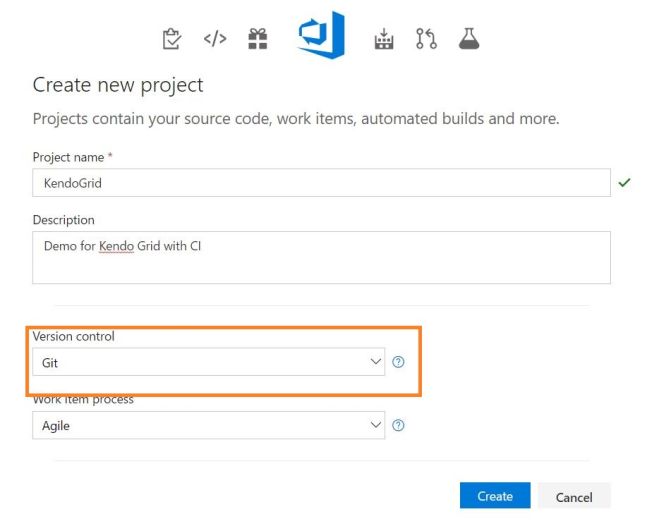The width and height of the screenshot is (650, 526).
Task: Select the gift box packages icon
Action: coord(258,39)
